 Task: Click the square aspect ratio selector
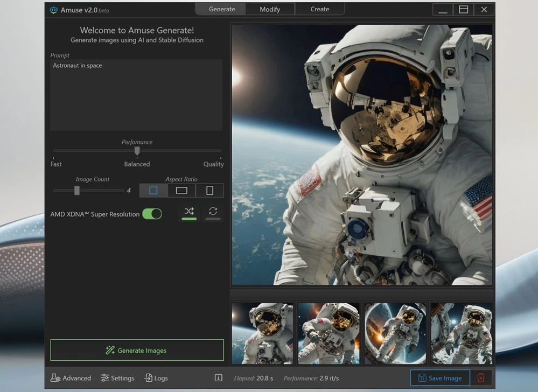click(153, 190)
